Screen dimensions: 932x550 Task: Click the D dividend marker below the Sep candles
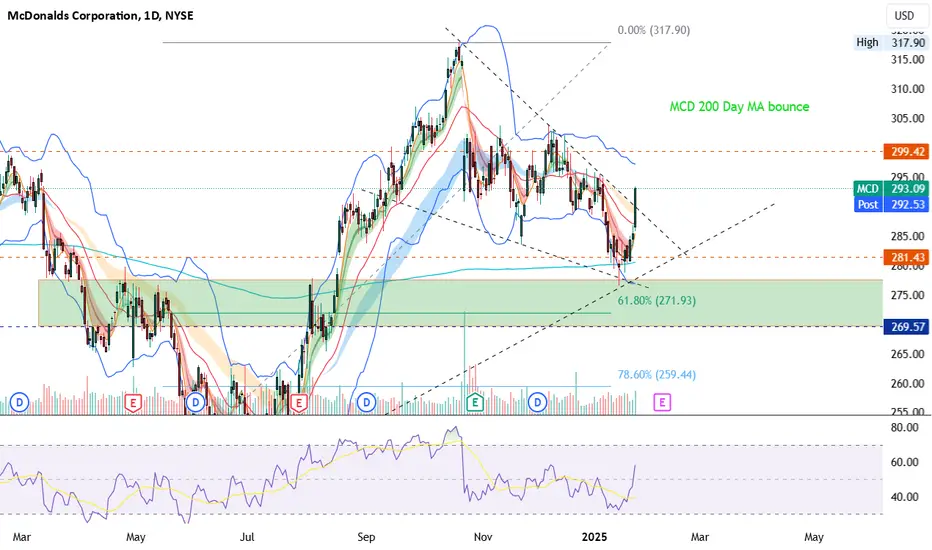pyautogui.click(x=367, y=403)
